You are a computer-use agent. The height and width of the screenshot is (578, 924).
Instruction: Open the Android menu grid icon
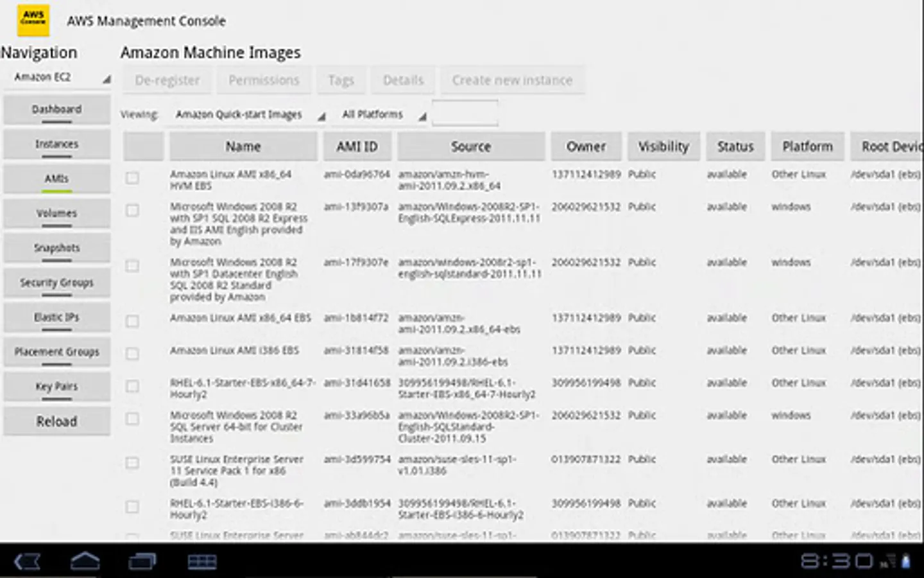201,562
